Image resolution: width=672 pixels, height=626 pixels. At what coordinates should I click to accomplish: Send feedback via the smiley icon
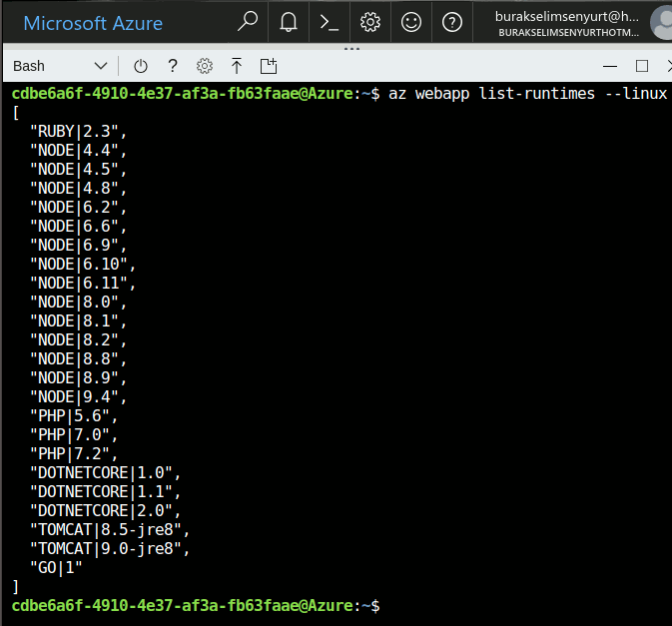click(410, 22)
